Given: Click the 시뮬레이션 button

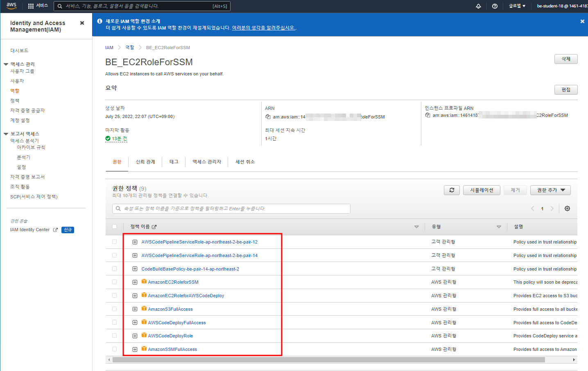Looking at the screenshot, I should [x=482, y=190].
